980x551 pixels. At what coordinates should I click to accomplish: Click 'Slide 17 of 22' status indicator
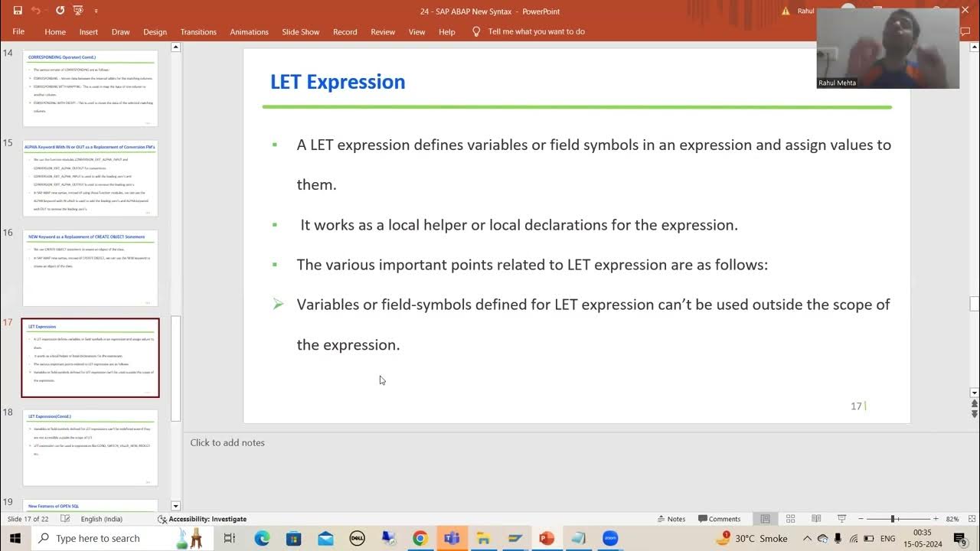tap(28, 519)
